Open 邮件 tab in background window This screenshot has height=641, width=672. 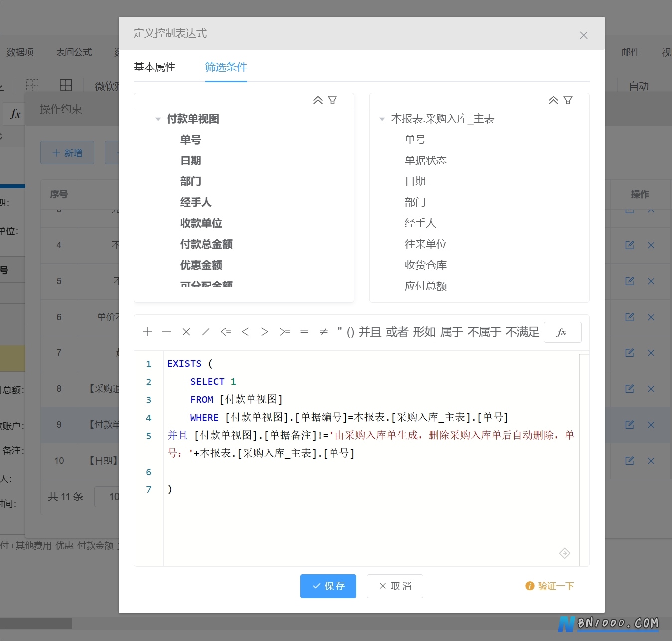coord(631,52)
